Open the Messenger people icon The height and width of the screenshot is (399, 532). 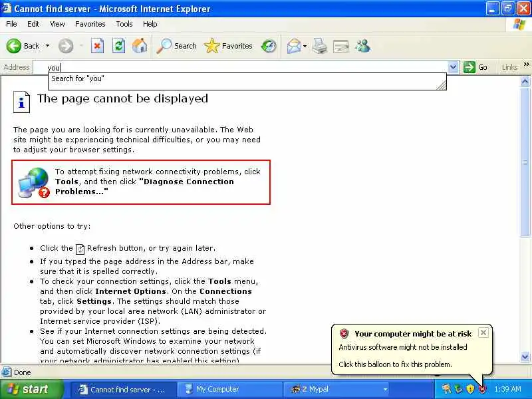tap(362, 46)
